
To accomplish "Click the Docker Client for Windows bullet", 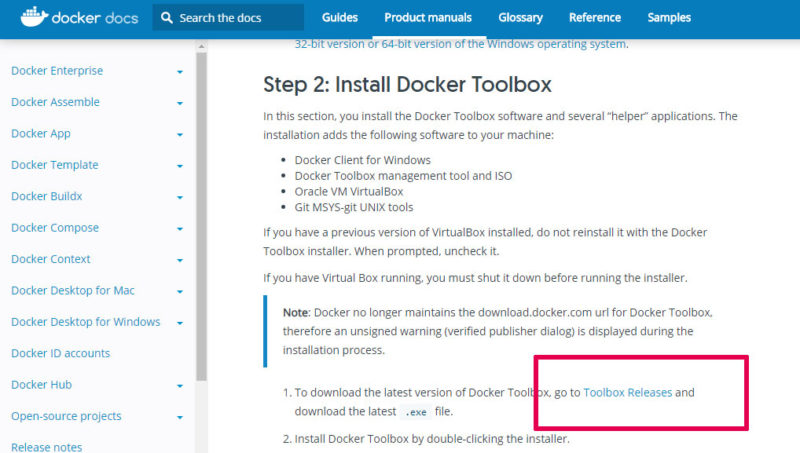I will [362, 160].
